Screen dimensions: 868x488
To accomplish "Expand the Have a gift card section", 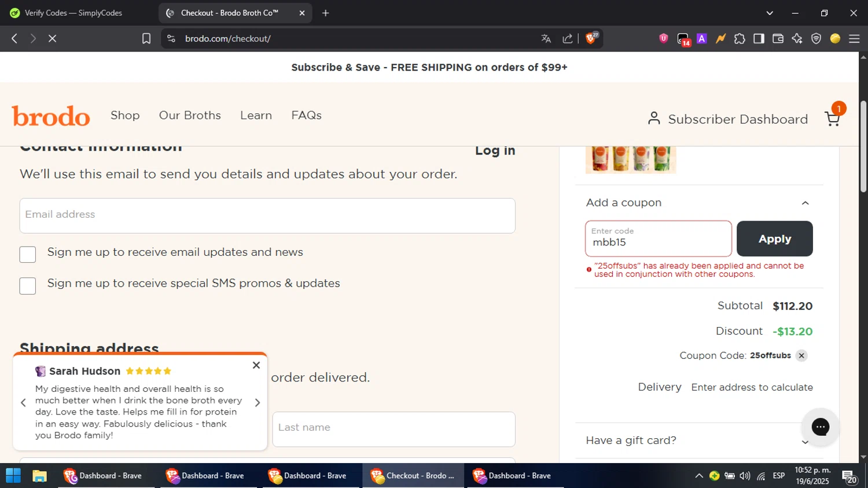I will point(805,442).
